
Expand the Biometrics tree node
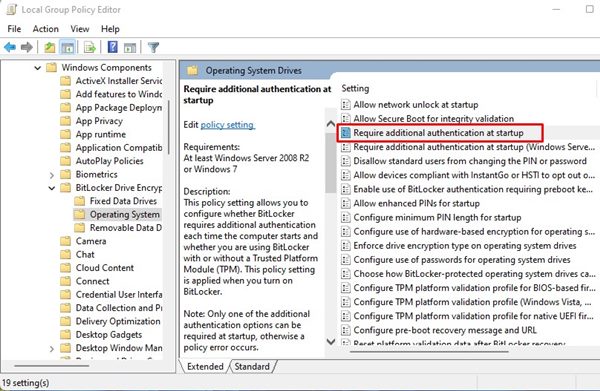[52, 175]
